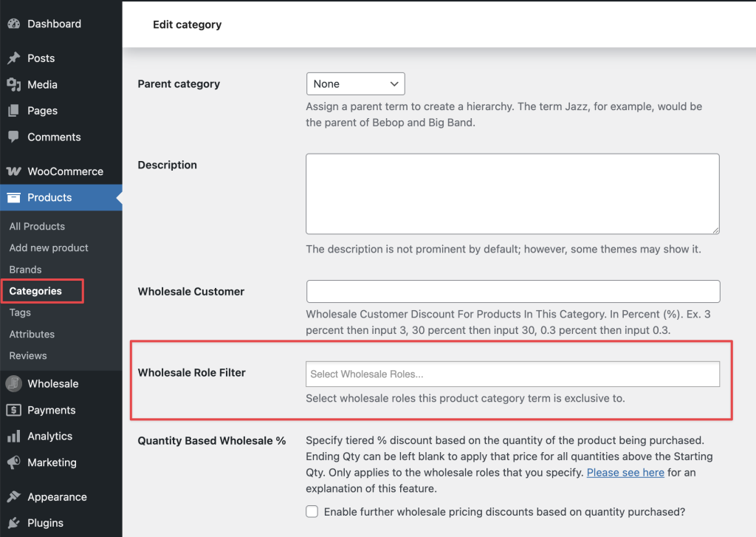Open the WooCommerce menu
The width and height of the screenshot is (756, 537).
(x=61, y=171)
